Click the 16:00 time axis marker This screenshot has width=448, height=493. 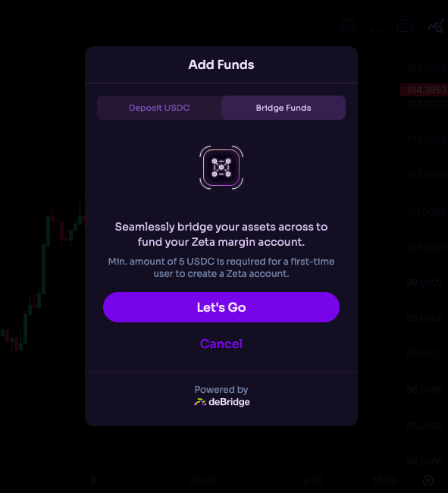click(384, 480)
